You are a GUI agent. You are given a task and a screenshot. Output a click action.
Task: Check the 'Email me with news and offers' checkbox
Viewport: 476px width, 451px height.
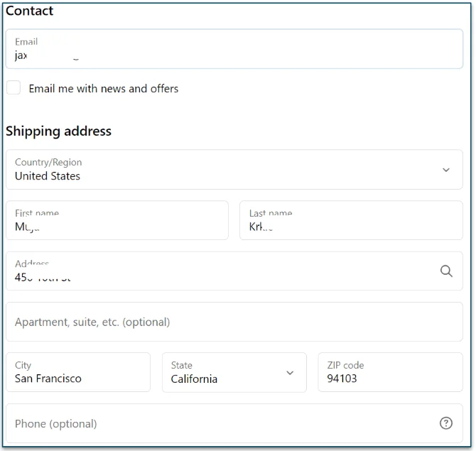[13, 88]
